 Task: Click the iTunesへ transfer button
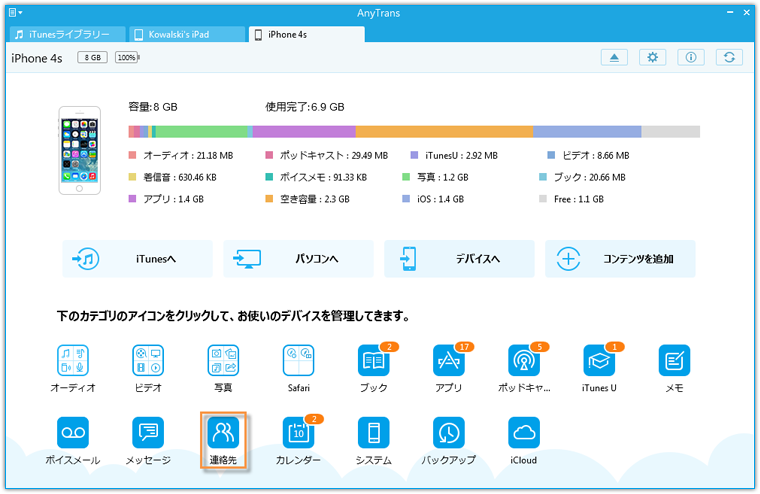click(x=137, y=259)
